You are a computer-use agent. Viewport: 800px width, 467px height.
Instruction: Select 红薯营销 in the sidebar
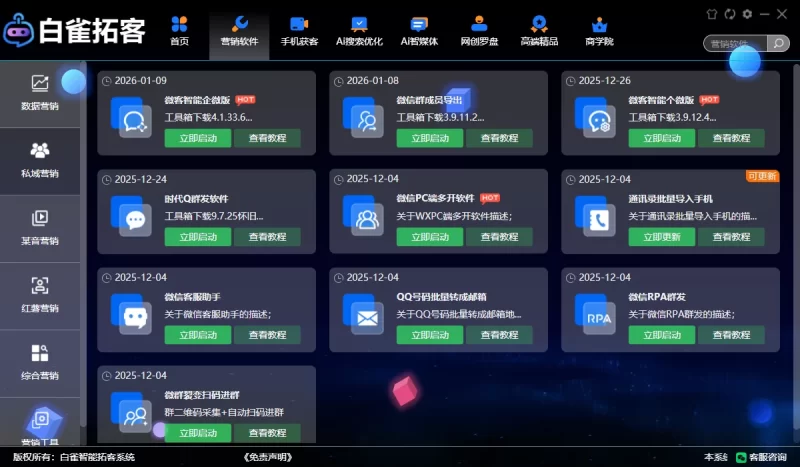tap(40, 296)
